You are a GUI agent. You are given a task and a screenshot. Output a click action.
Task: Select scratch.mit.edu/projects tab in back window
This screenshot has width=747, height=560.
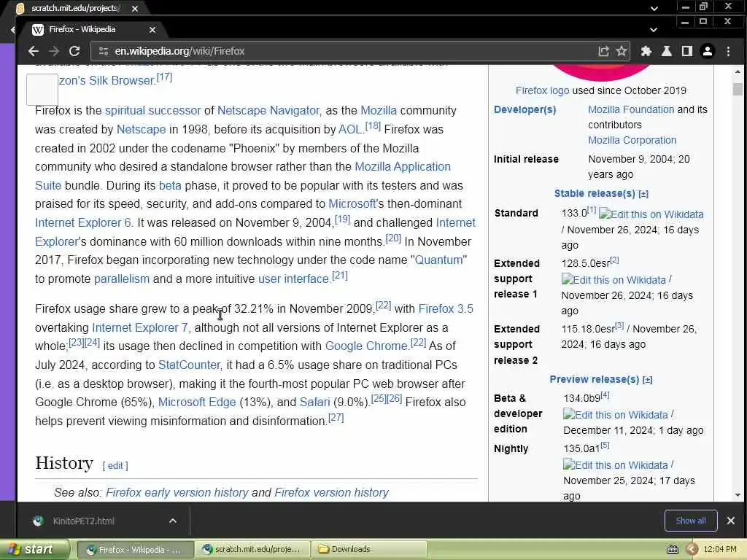point(75,8)
